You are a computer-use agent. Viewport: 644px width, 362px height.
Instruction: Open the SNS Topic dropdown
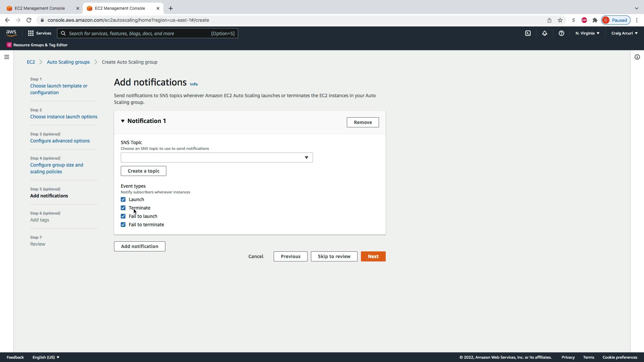pos(217,158)
